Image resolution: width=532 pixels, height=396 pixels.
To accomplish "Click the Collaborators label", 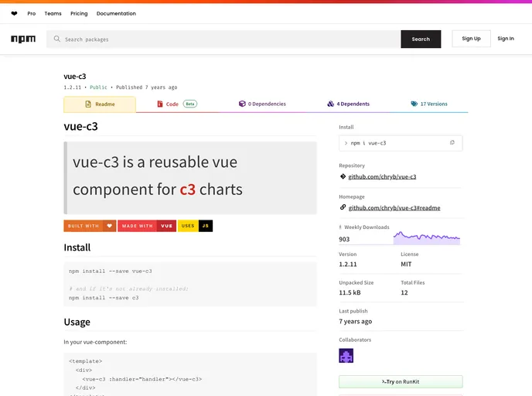I will pyautogui.click(x=355, y=340).
